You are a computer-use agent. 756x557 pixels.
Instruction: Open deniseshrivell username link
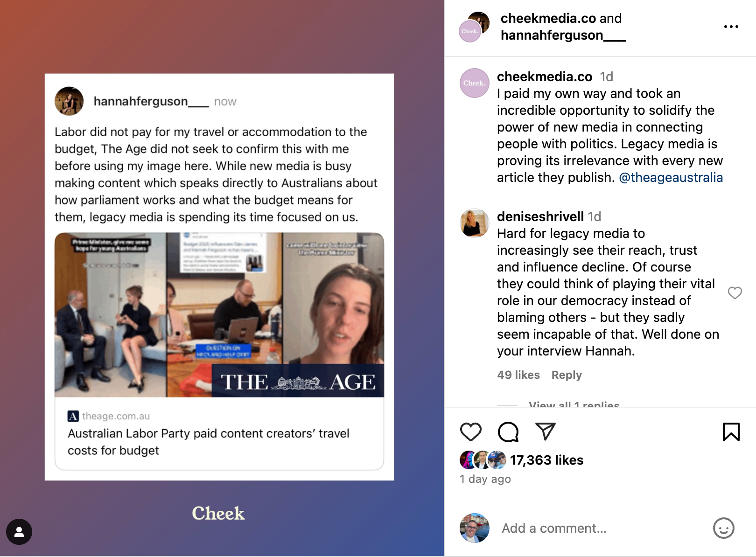pos(540,216)
